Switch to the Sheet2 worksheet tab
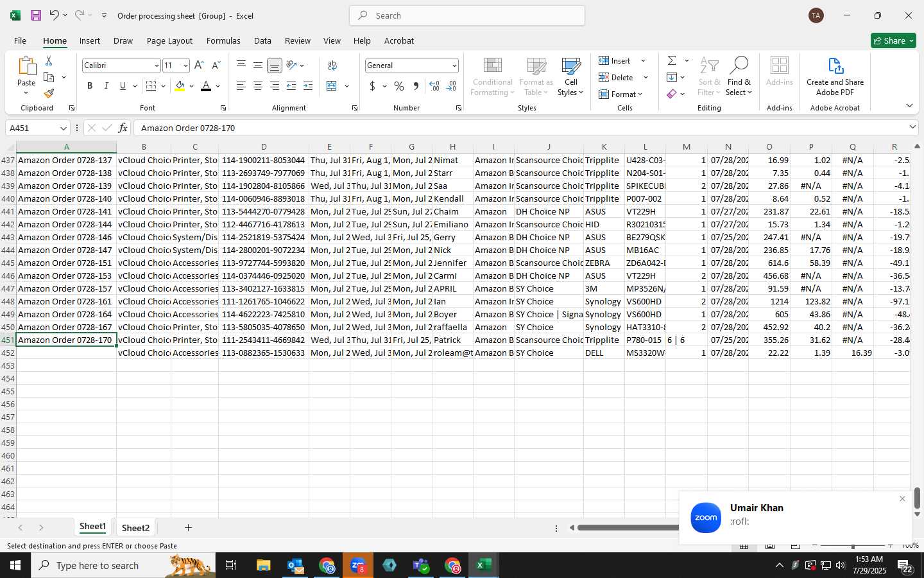This screenshot has width=924, height=578. click(x=135, y=528)
